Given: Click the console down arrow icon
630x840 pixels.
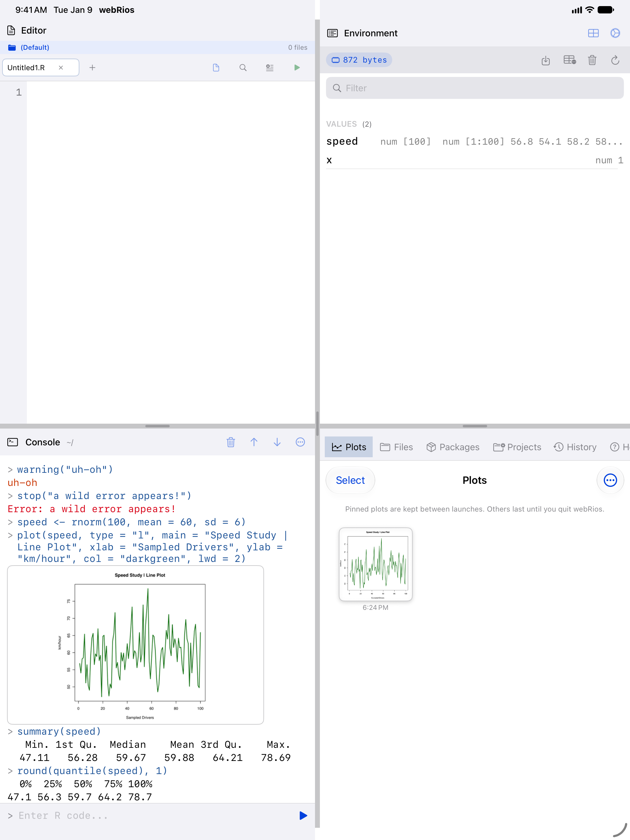Looking at the screenshot, I should click(x=277, y=442).
